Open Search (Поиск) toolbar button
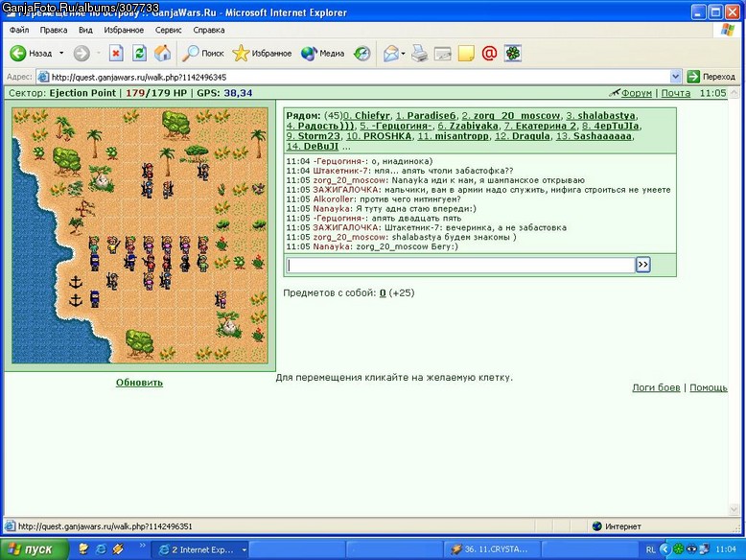The image size is (746, 560). tap(202, 54)
